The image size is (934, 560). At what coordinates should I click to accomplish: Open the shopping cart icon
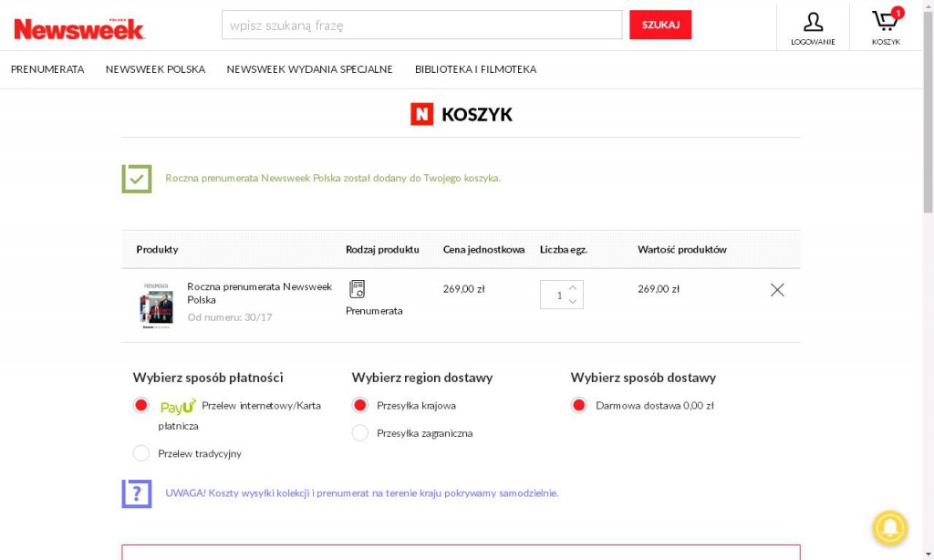pyautogui.click(x=885, y=23)
